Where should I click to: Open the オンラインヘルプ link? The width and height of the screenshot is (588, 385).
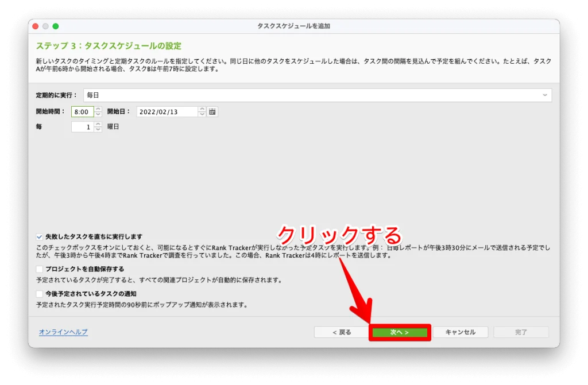point(63,332)
